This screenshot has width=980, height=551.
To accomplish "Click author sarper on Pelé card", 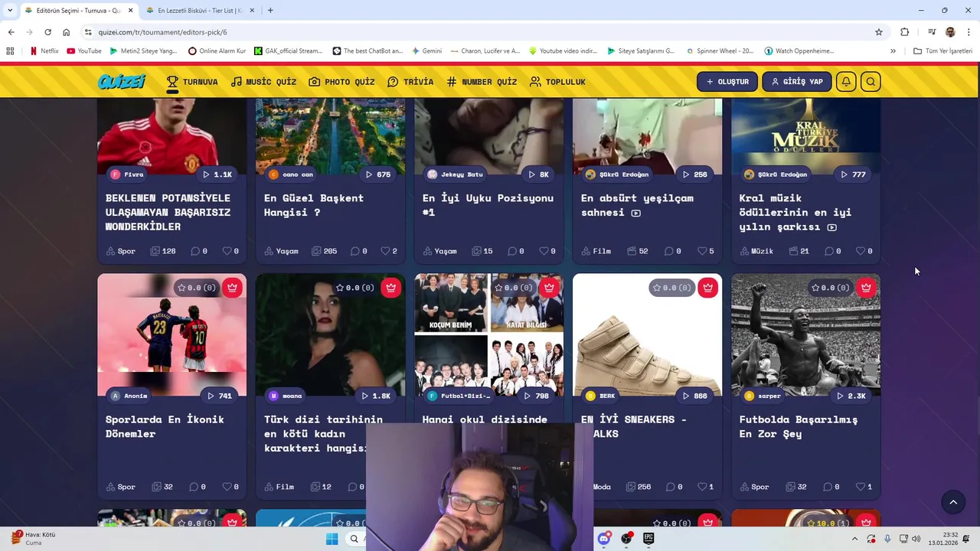I will click(763, 396).
